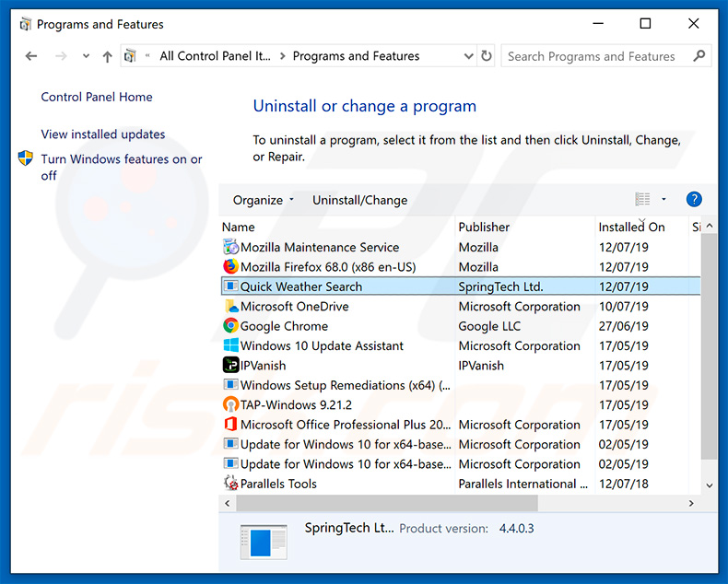Maximize the Programs and Features window
Screen dimensions: 728x584
coord(645,23)
